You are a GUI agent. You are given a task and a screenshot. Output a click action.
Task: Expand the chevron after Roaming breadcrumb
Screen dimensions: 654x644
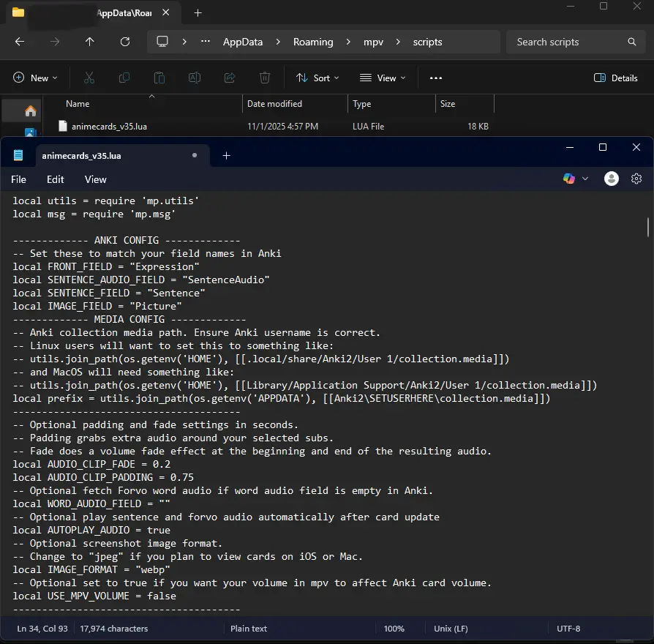point(348,42)
